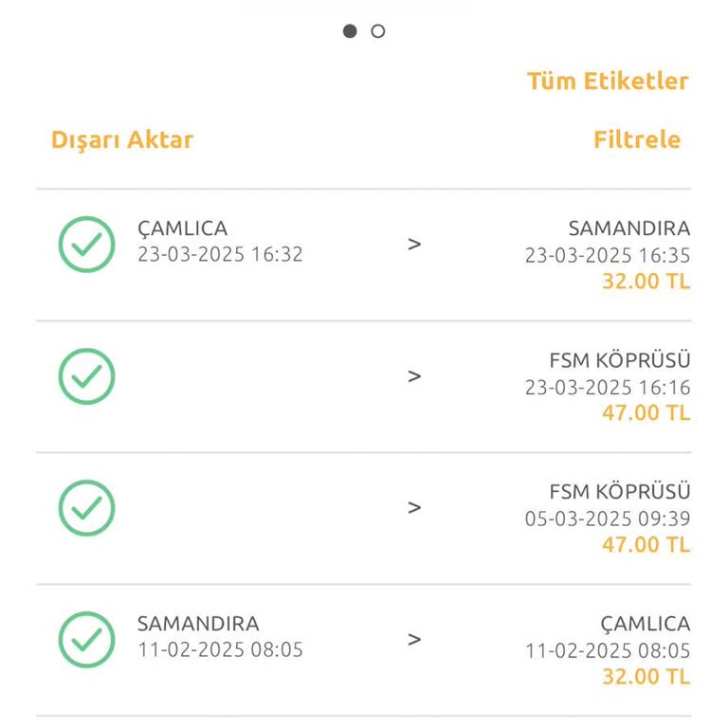Open the Tüm Etiketler selector

[608, 82]
